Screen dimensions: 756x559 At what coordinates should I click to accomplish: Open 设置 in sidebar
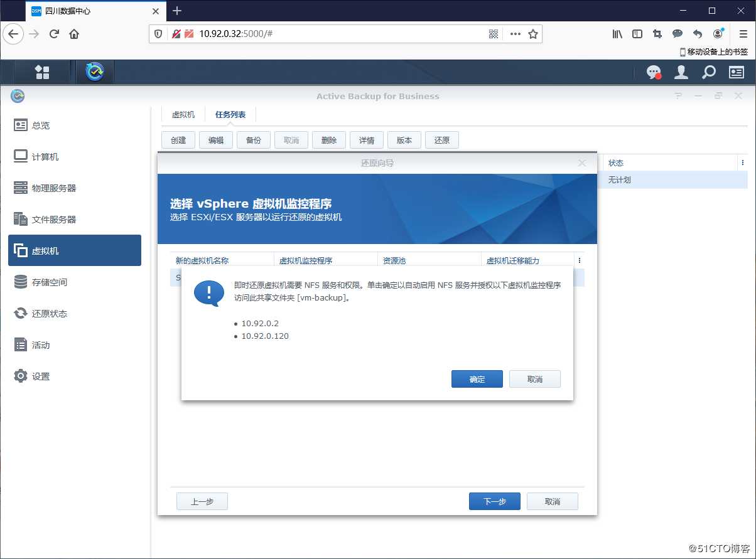pyautogui.click(x=75, y=376)
